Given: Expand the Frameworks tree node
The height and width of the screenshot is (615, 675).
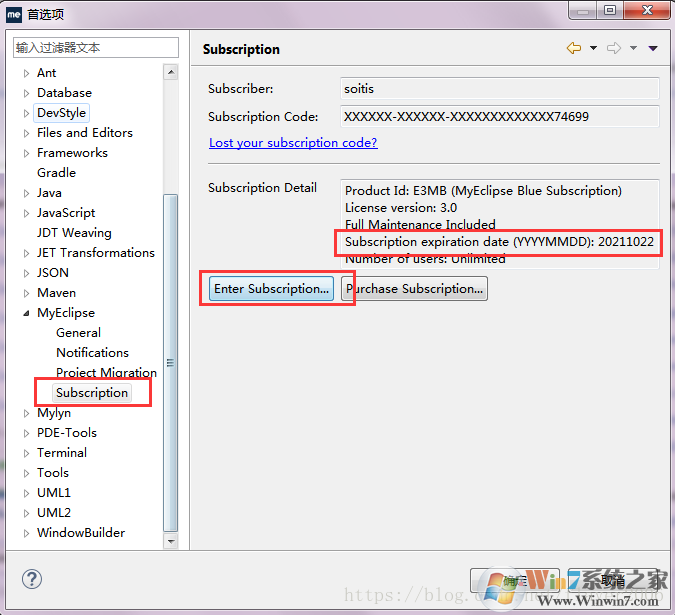Looking at the screenshot, I should tap(26, 153).
